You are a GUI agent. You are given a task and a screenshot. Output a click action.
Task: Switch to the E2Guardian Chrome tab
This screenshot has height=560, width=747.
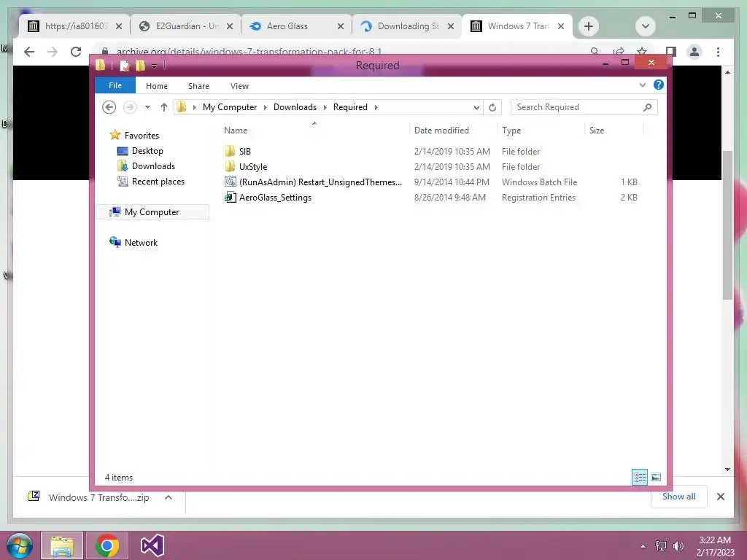[185, 26]
